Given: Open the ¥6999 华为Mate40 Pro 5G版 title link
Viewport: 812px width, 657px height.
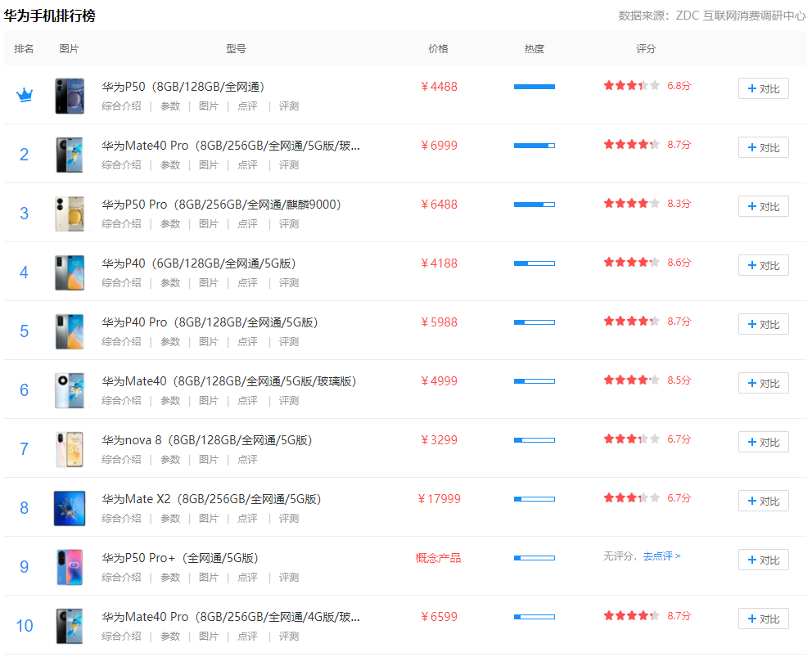Looking at the screenshot, I should click(231, 146).
